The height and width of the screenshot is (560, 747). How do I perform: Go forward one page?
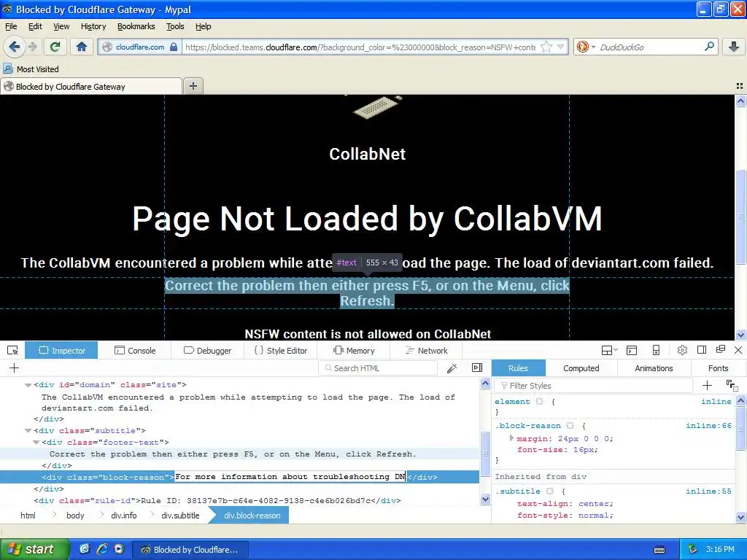click(x=32, y=47)
